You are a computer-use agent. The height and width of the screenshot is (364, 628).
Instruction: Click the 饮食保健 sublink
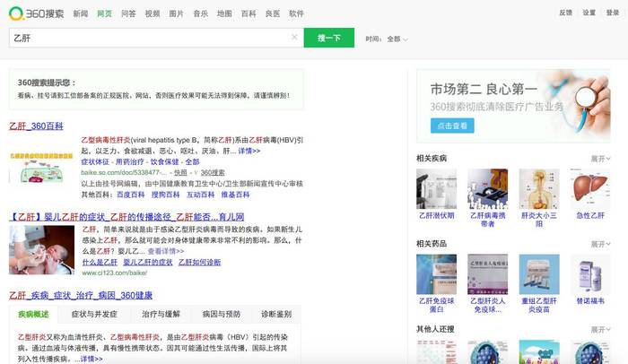click(164, 161)
